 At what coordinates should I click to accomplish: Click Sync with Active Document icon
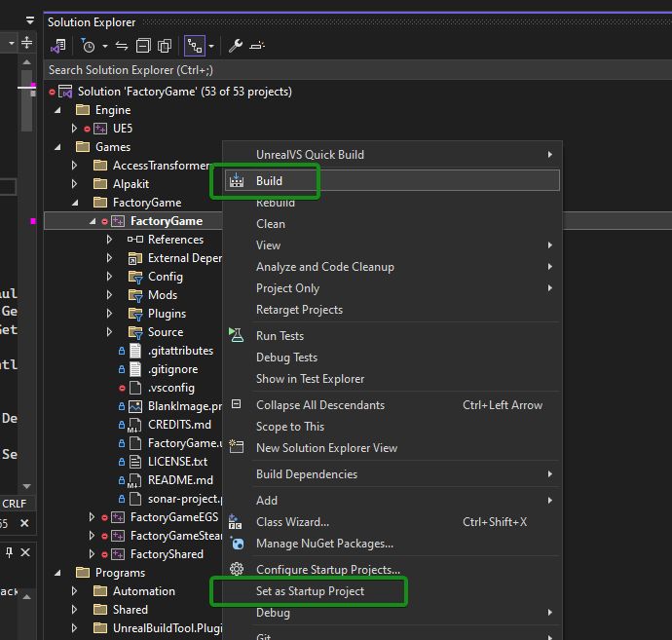pyautogui.click(x=122, y=46)
